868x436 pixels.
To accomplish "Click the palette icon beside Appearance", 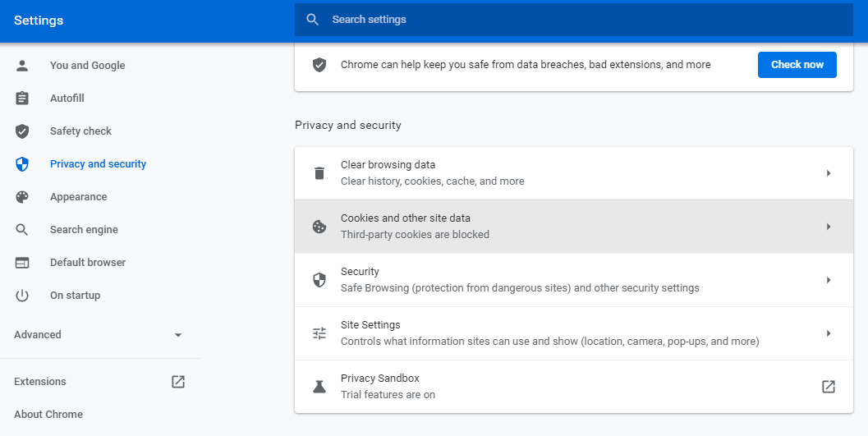I will coord(22,197).
